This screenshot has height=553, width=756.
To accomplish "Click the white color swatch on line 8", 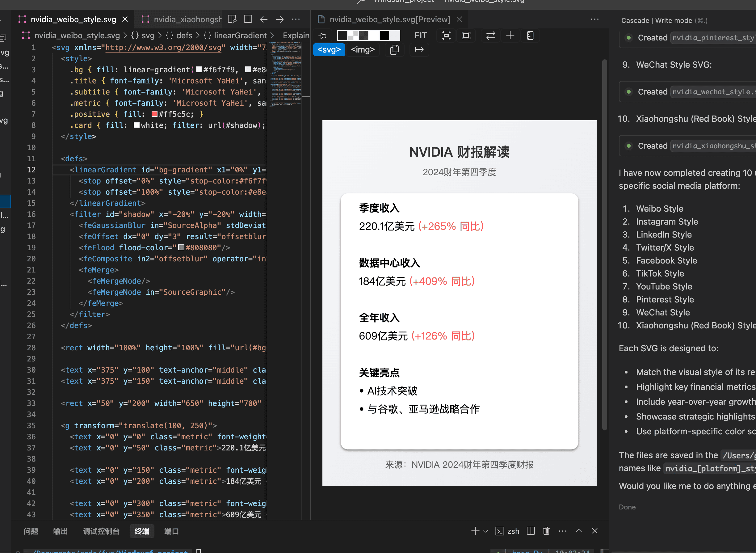I will (x=136, y=125).
